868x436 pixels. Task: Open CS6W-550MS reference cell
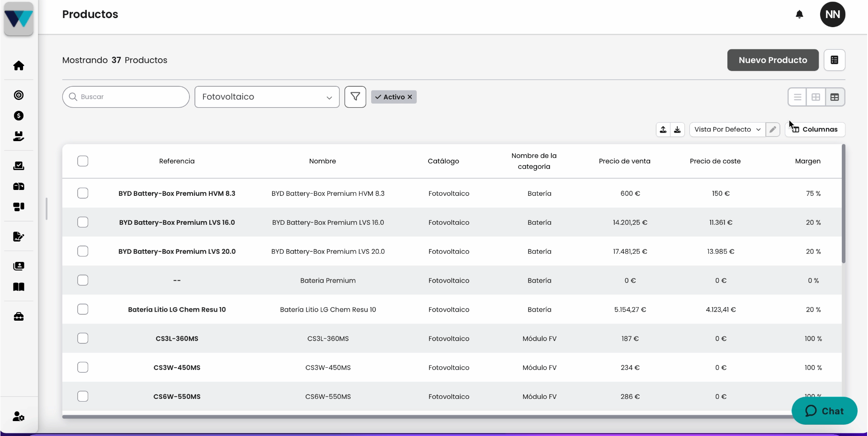pos(177,396)
